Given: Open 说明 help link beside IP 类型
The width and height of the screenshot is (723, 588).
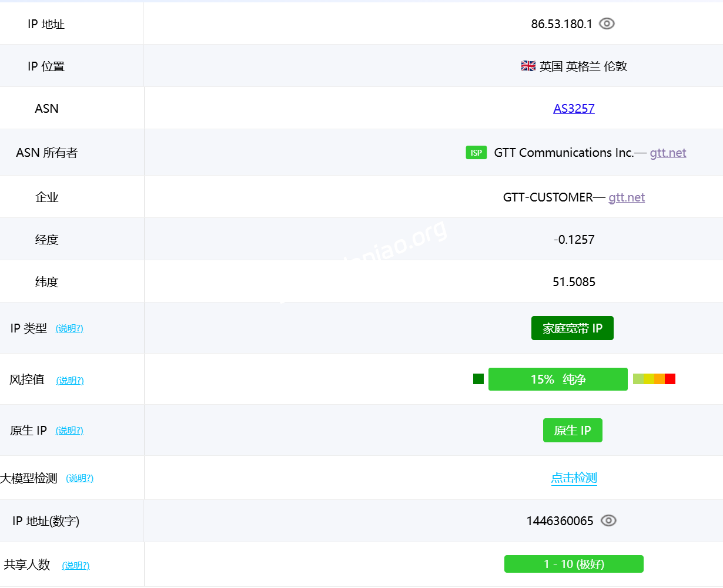Looking at the screenshot, I should [69, 328].
